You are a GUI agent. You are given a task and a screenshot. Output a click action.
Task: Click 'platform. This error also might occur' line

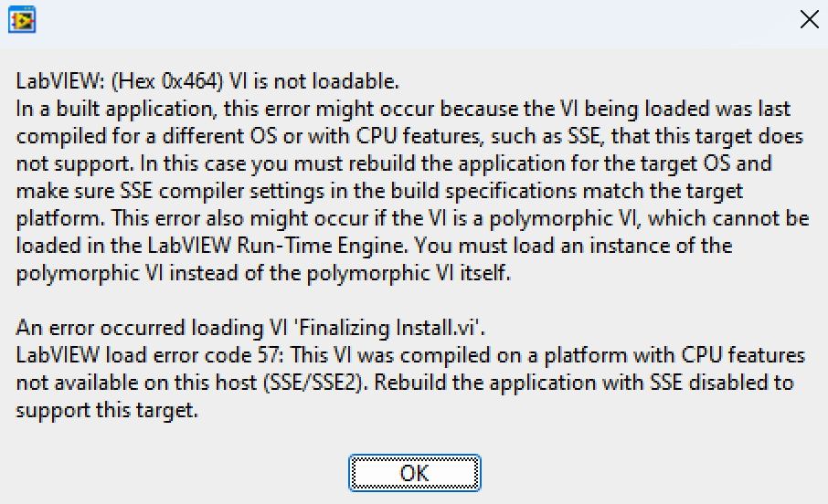tap(193, 218)
